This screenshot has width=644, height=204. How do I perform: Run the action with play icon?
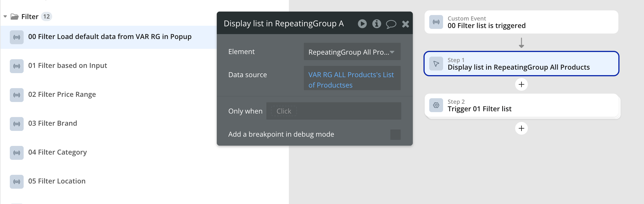tap(362, 24)
